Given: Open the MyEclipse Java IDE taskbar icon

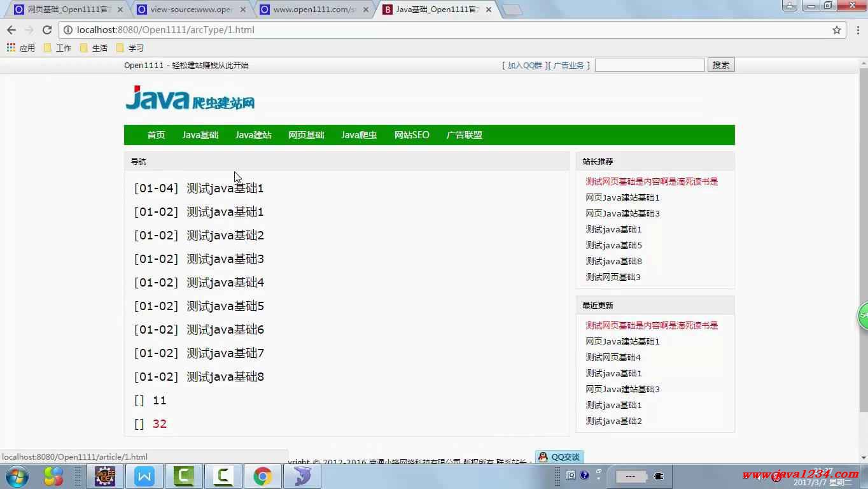Looking at the screenshot, I should (x=105, y=476).
